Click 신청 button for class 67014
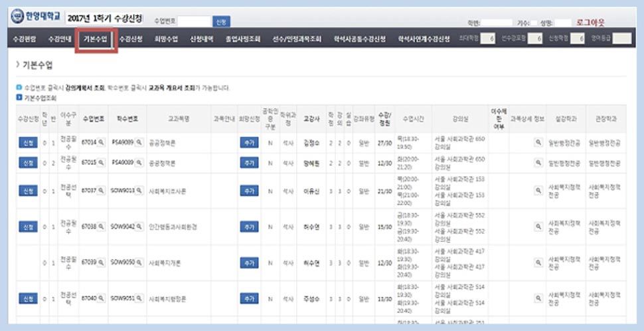644x331 pixels. click(28, 142)
